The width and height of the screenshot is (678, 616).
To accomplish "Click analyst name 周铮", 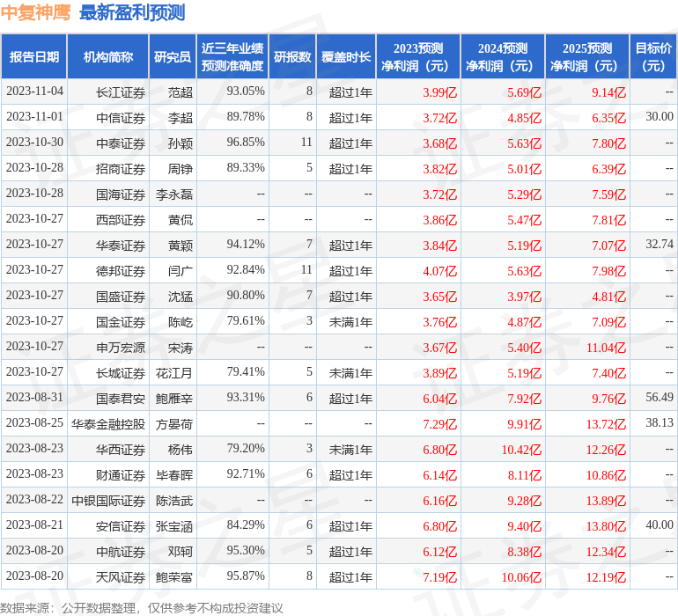I will click(181, 169).
